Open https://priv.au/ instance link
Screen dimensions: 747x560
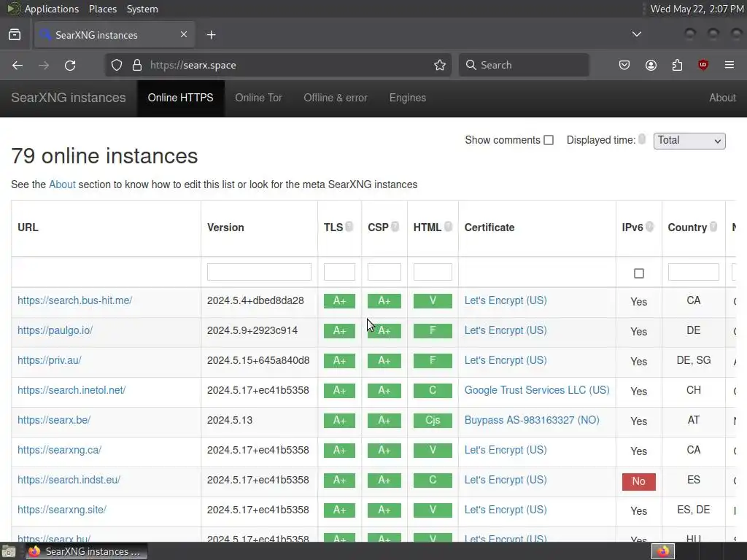49,360
